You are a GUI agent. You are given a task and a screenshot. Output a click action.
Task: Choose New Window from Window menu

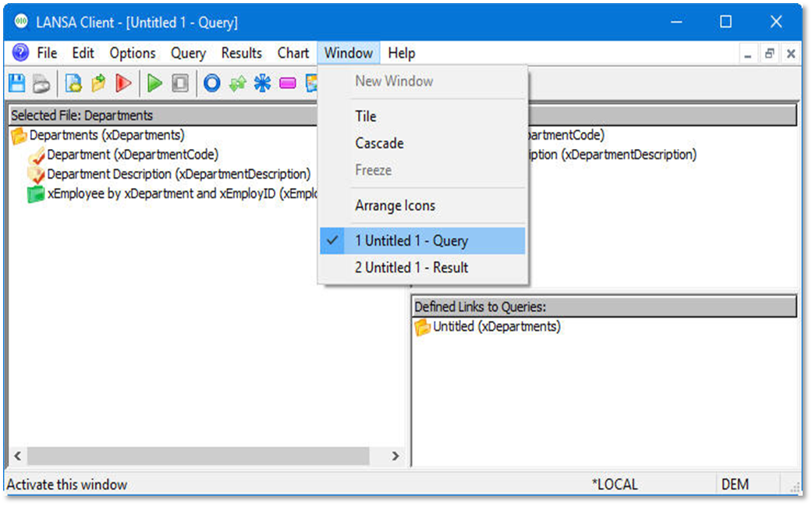point(423,81)
